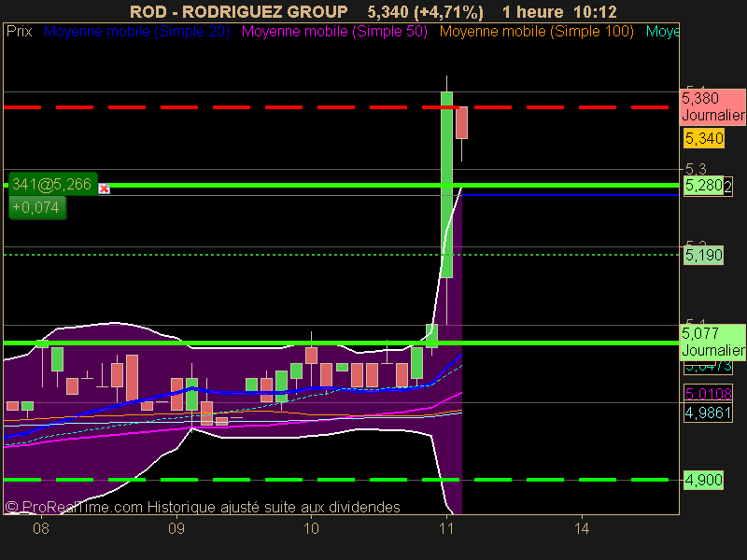Click the truncated cyan Moye indicator label
This screenshot has height=560, width=747.
[x=662, y=32]
